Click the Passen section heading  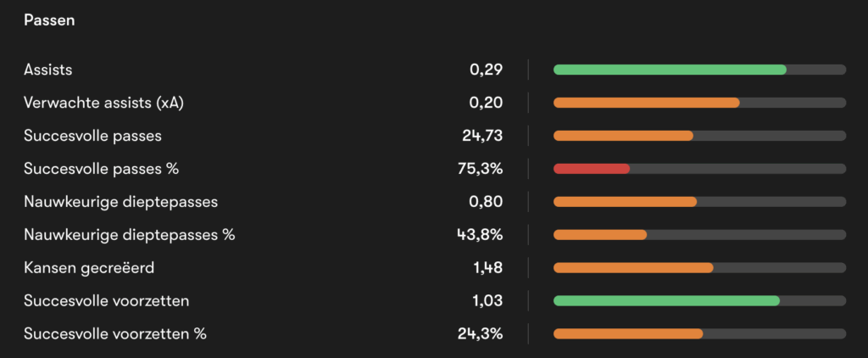[49, 20]
